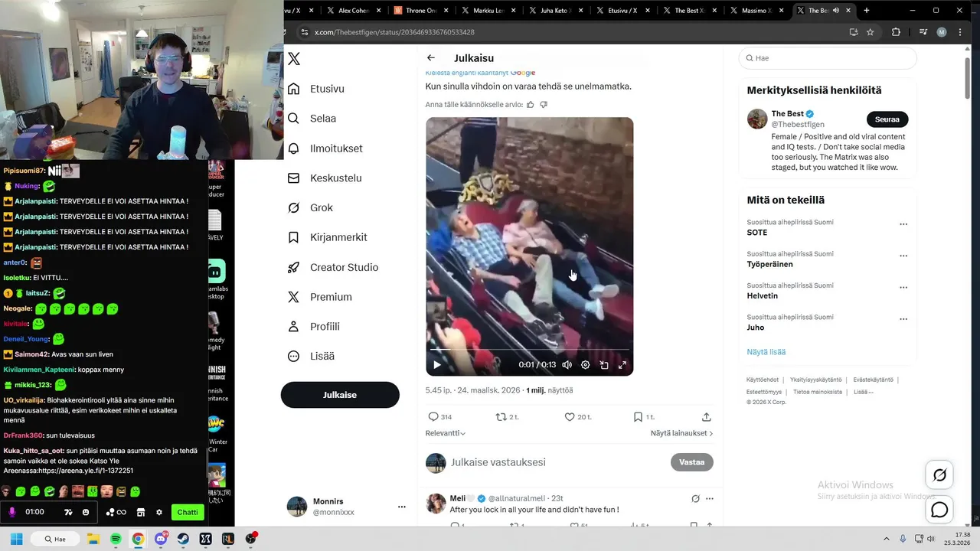Switch to Alex Cohen browser tab

[353, 11]
